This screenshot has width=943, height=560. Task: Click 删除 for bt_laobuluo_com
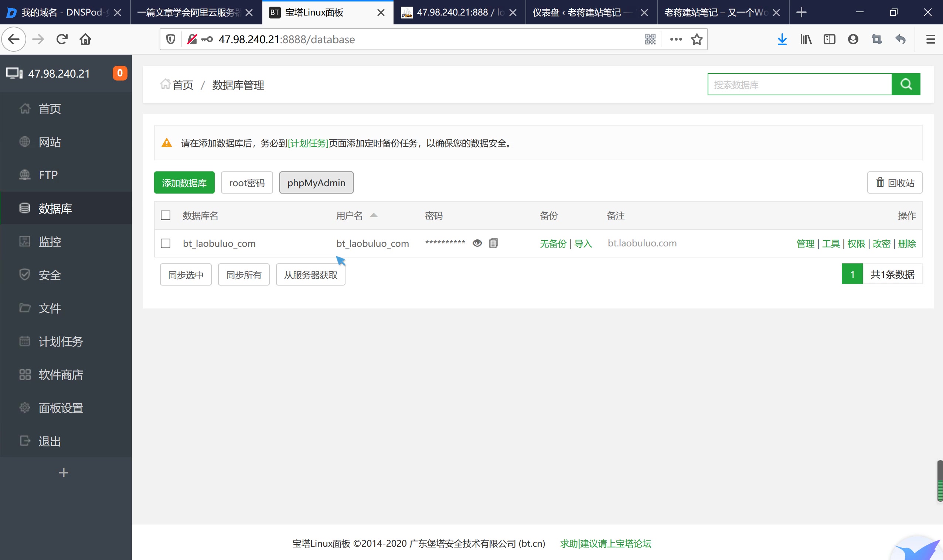click(907, 243)
